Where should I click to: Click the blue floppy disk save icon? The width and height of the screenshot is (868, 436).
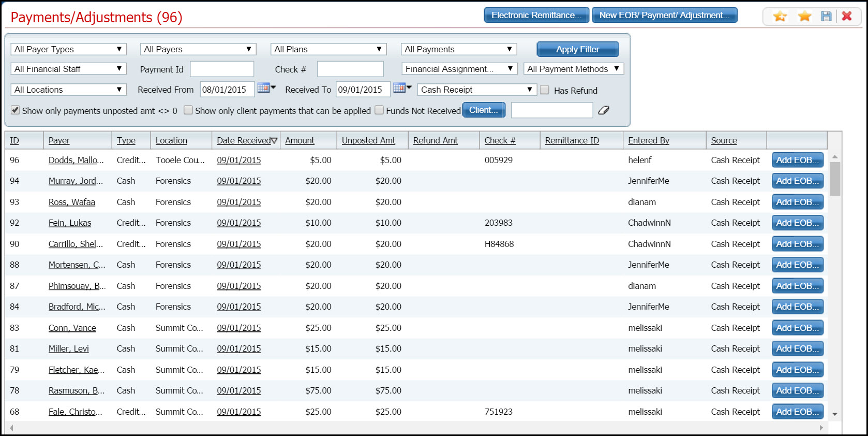(x=826, y=17)
